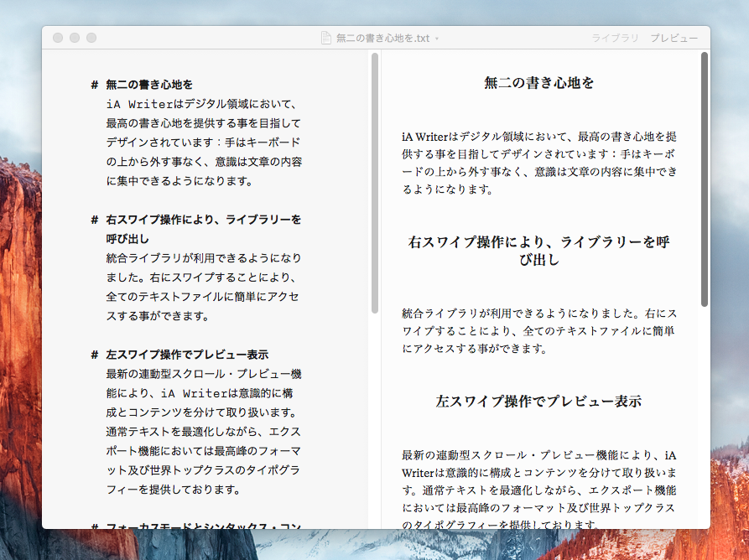Open the ライブラリ panel

click(615, 39)
